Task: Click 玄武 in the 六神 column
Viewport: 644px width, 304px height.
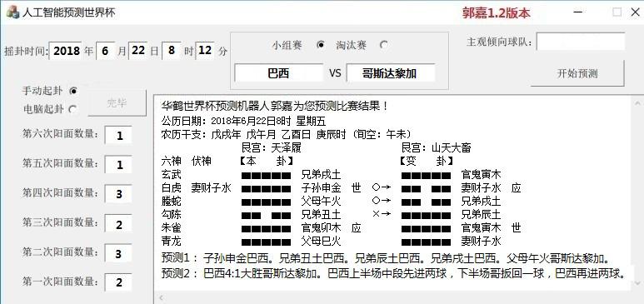Action: 172,174
